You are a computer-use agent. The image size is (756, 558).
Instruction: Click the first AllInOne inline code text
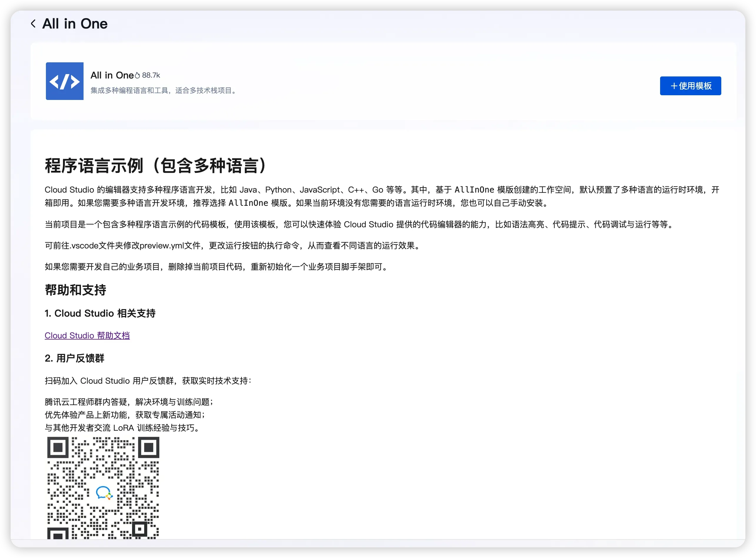[474, 190]
